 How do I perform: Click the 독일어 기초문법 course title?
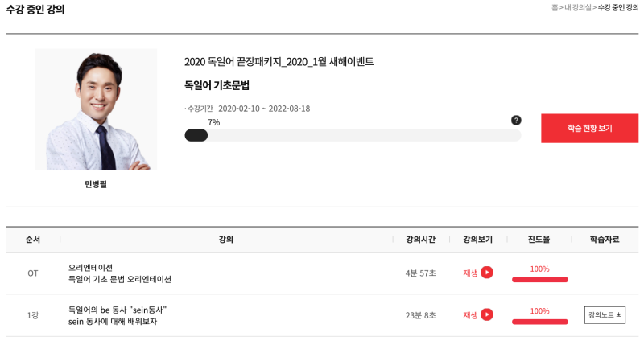tap(217, 85)
